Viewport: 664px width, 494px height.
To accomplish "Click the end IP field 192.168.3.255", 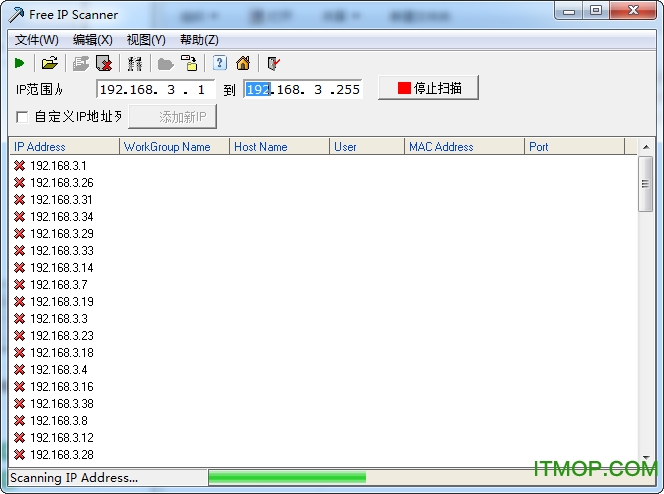I will (303, 89).
